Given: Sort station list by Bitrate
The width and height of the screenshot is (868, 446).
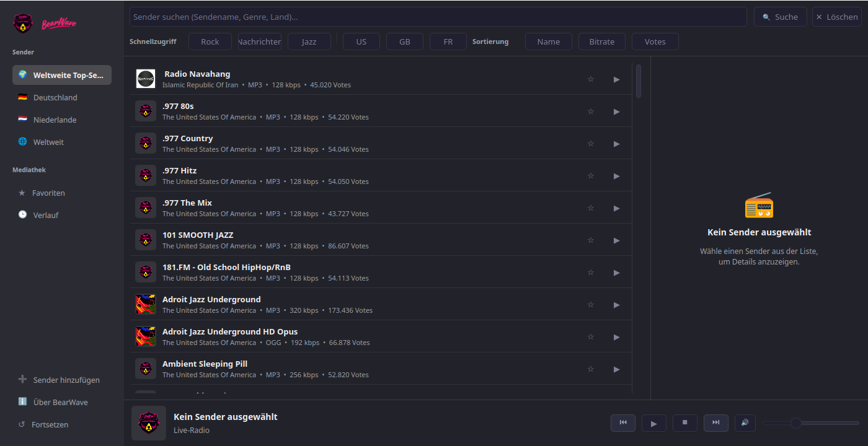Looking at the screenshot, I should click(602, 42).
